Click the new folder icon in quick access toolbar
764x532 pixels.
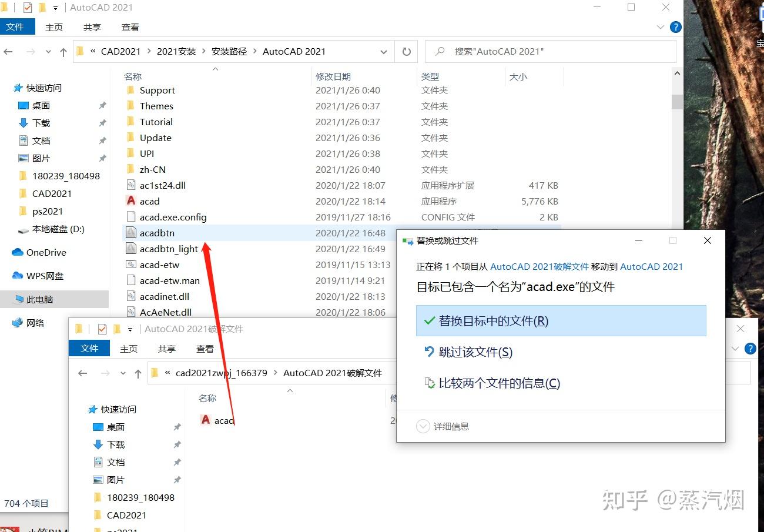[41, 8]
